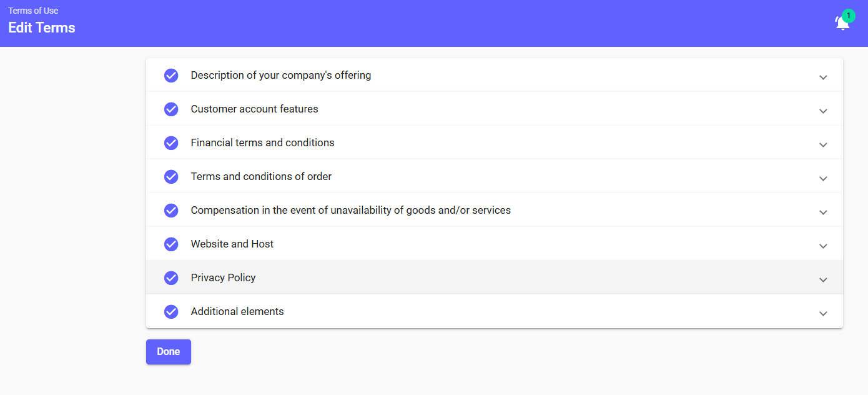
Task: Click the checkmark icon beside Privacy Policy
Action: 171,278
